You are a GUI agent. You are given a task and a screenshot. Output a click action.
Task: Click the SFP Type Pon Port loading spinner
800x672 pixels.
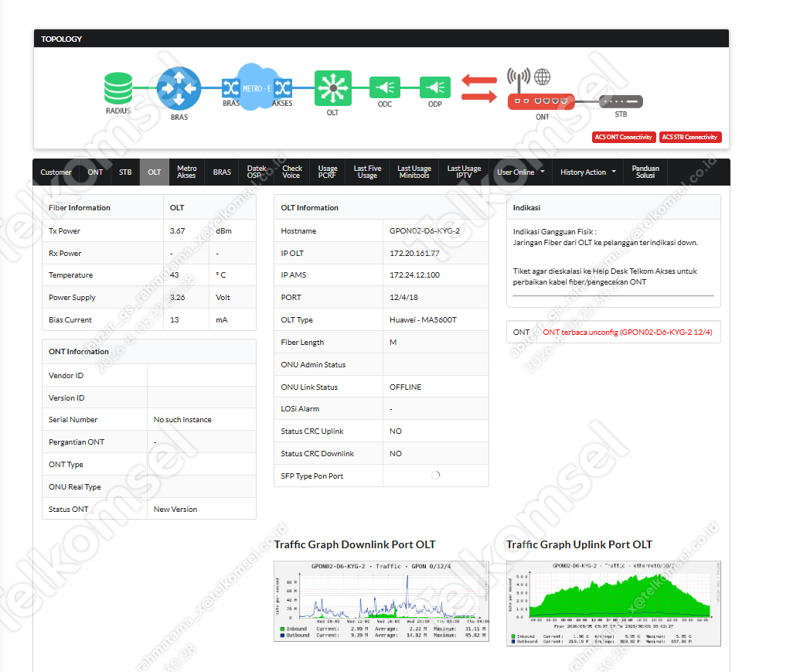[435, 475]
